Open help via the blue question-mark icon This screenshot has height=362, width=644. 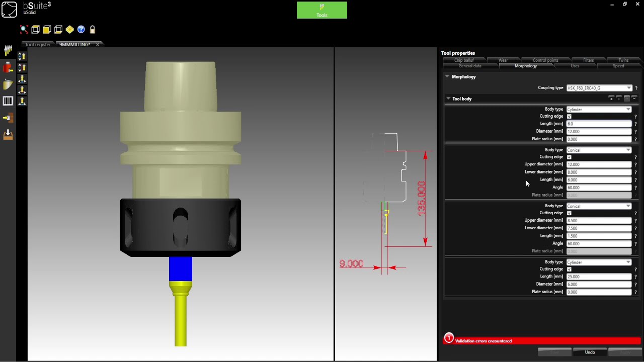click(81, 30)
